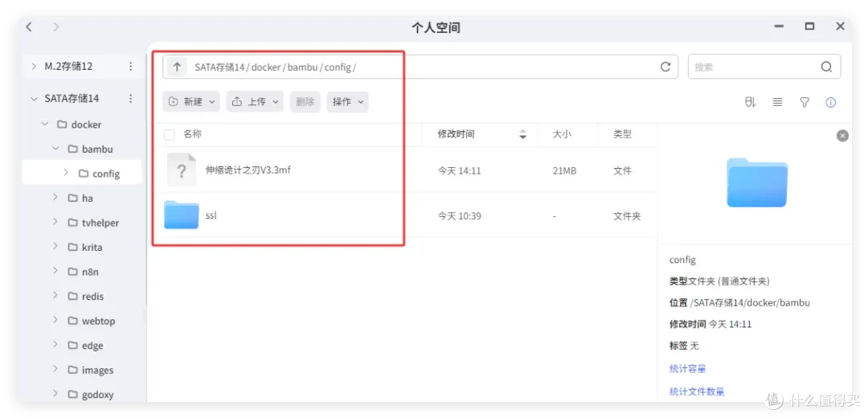Open M.2存储12 more options menu

pos(131,67)
